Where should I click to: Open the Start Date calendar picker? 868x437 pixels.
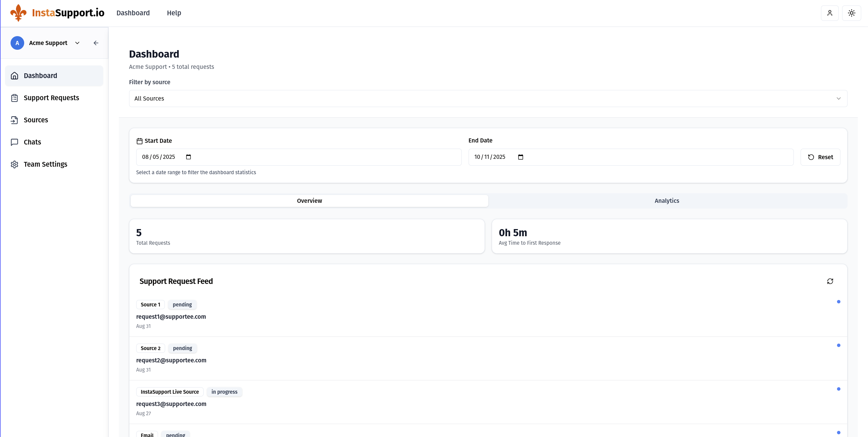(x=188, y=157)
